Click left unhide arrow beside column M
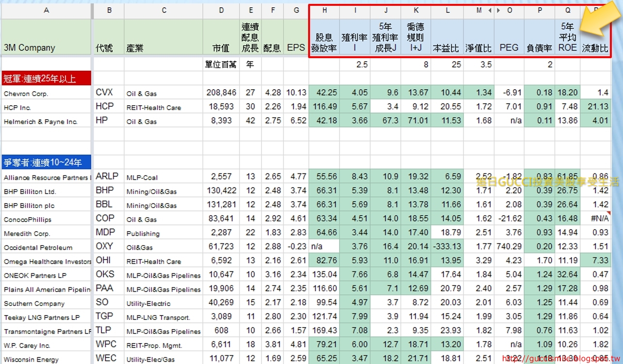The image size is (623, 364). [x=490, y=10]
